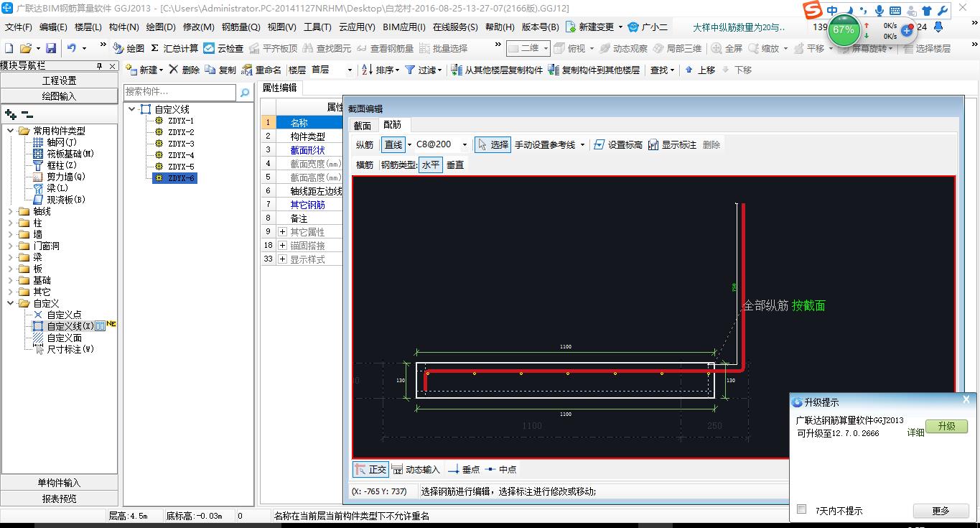980x528 pixels.
Task: Move component up with 上移
Action: coord(700,70)
